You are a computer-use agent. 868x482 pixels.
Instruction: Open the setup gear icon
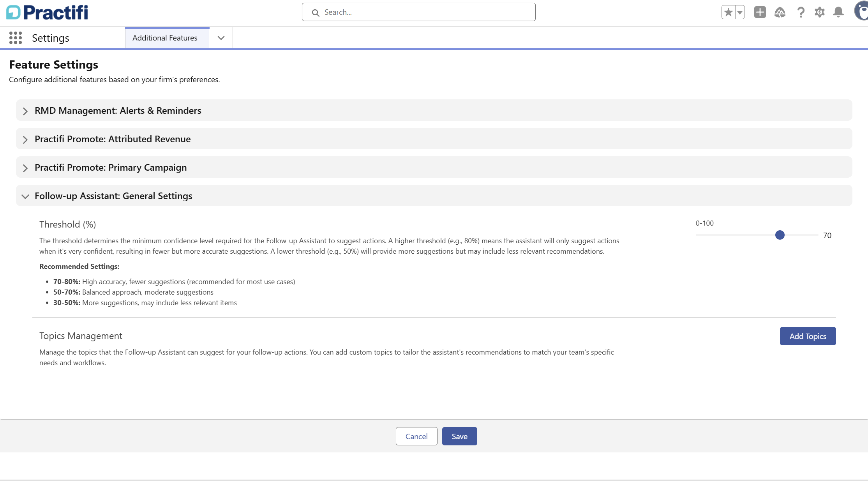tap(820, 12)
